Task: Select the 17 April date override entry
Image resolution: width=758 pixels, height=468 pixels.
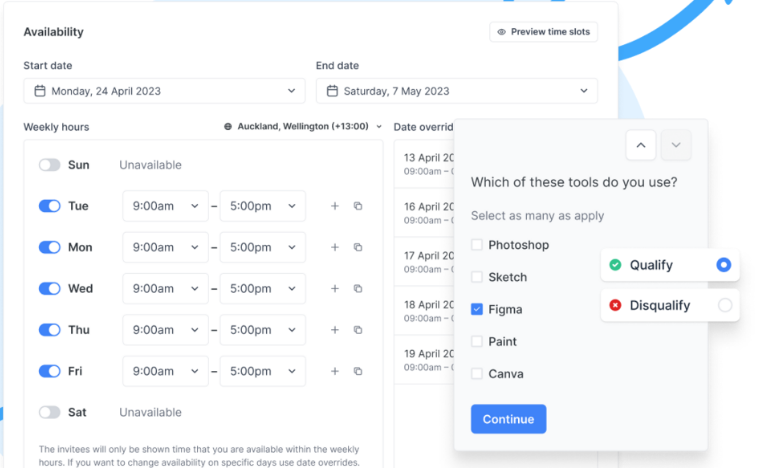Action: point(424,262)
